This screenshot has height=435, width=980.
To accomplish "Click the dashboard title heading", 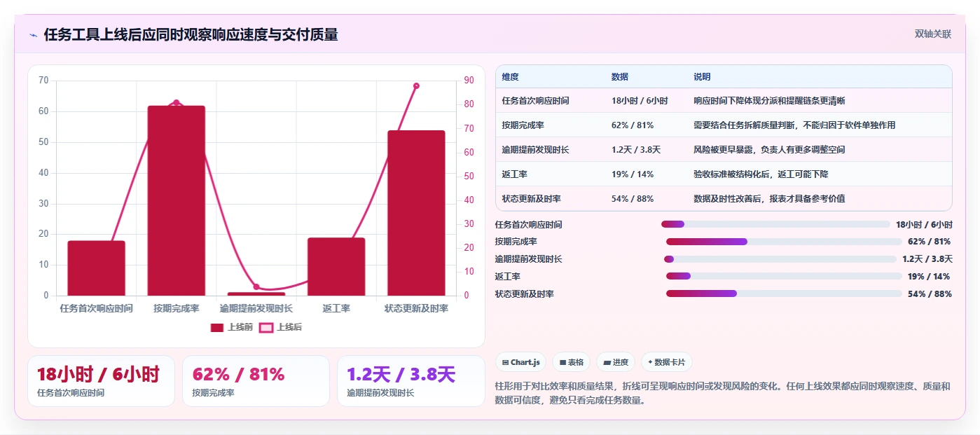I will click(x=191, y=35).
